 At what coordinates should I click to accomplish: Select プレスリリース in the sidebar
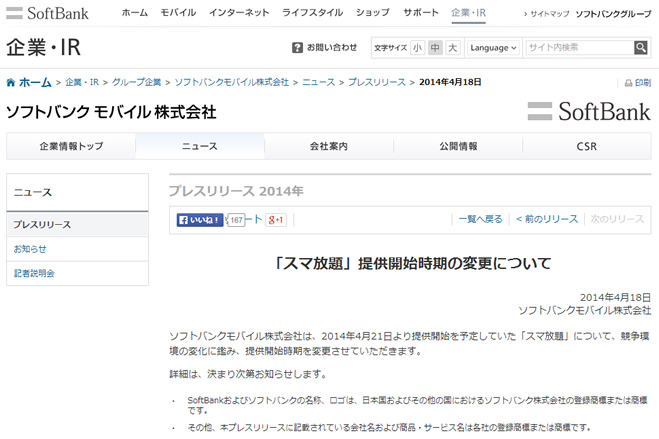tap(77, 224)
